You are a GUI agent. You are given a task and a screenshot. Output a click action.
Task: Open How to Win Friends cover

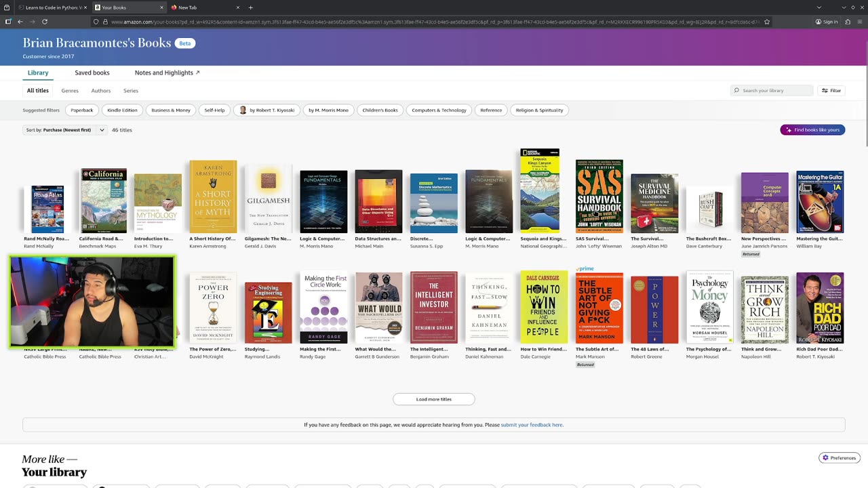544,307
